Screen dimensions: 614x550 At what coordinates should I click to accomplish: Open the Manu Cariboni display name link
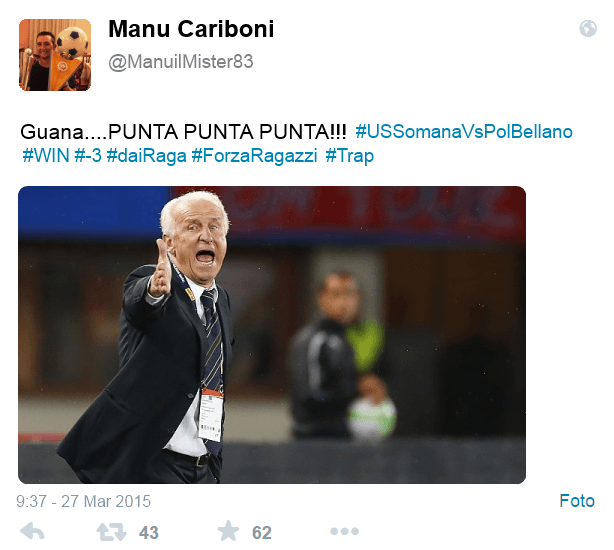pos(191,29)
